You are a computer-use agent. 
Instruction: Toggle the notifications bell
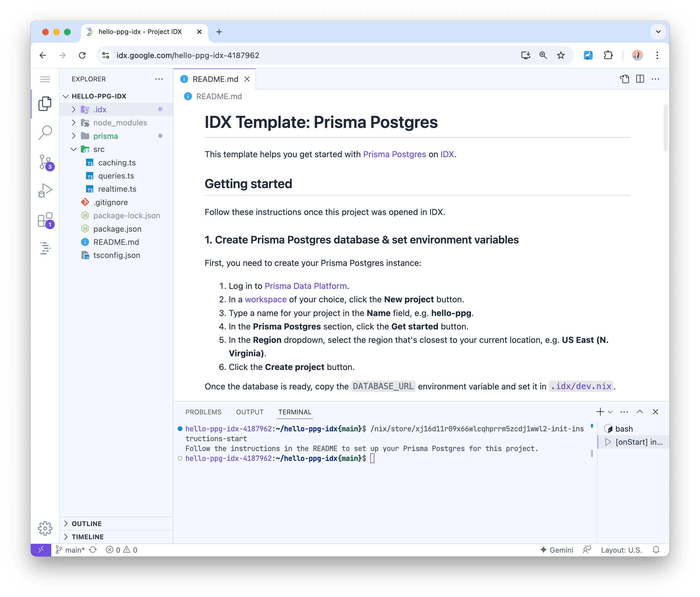coord(656,550)
